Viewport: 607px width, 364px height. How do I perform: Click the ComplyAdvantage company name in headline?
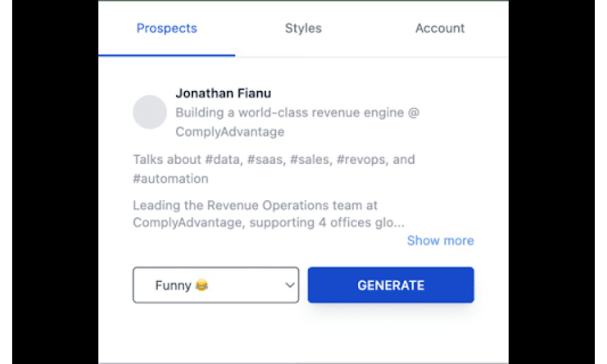point(230,132)
